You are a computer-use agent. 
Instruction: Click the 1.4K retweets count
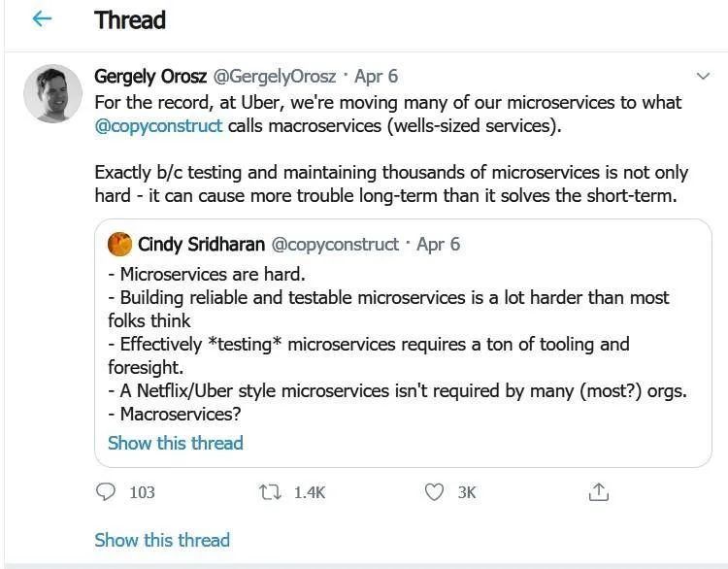(x=309, y=492)
